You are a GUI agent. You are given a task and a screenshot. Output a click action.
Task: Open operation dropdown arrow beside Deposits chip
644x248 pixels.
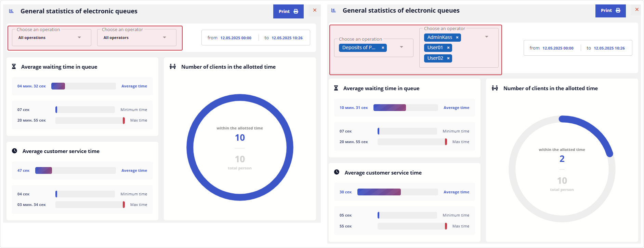pyautogui.click(x=402, y=47)
